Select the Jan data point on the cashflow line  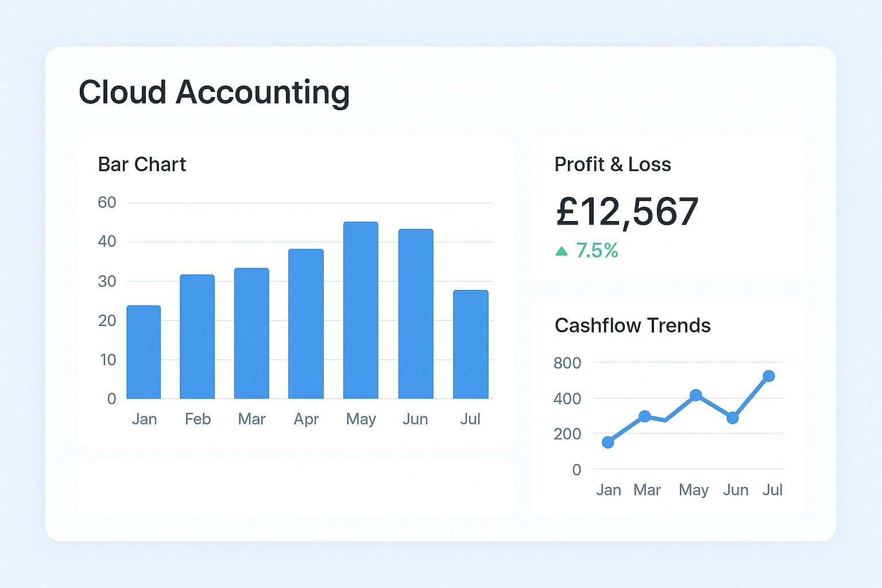[608, 442]
